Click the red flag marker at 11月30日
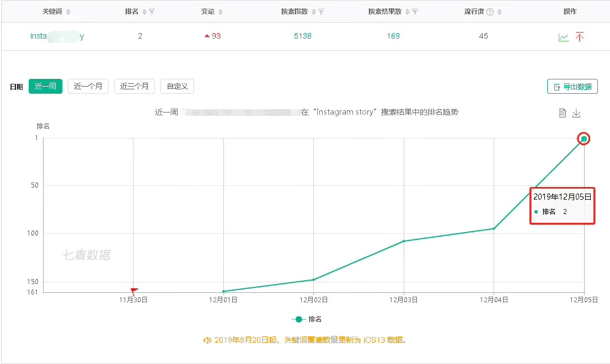The image size is (610, 364). click(x=134, y=290)
